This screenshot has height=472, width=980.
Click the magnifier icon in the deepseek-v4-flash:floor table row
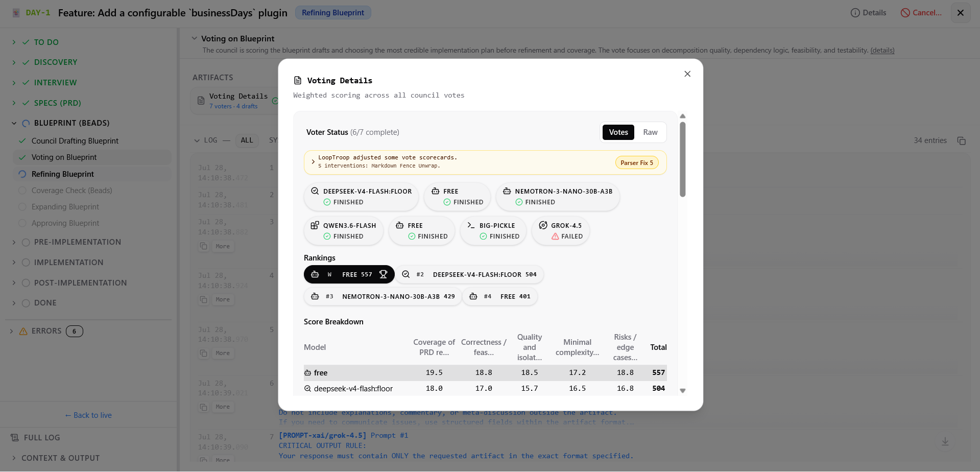point(307,389)
